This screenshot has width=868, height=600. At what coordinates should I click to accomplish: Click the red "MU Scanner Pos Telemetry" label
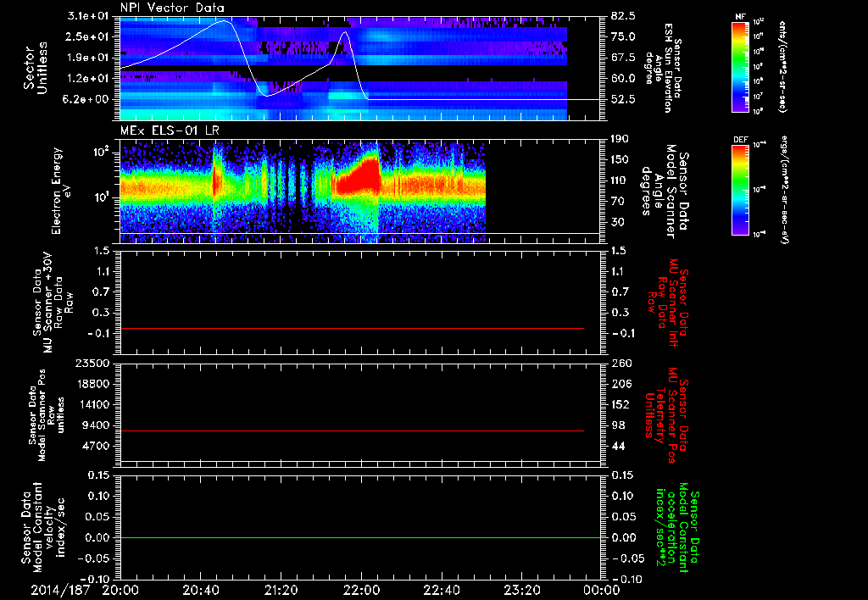[x=667, y=415]
